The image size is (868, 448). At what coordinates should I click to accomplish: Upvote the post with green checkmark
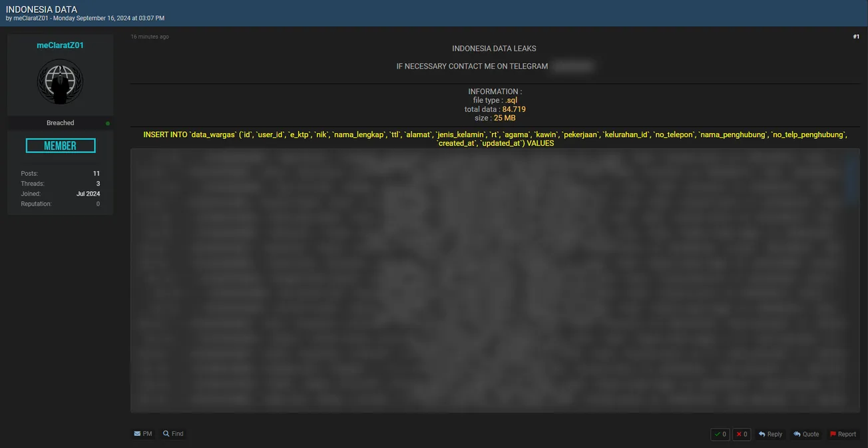tap(720, 435)
